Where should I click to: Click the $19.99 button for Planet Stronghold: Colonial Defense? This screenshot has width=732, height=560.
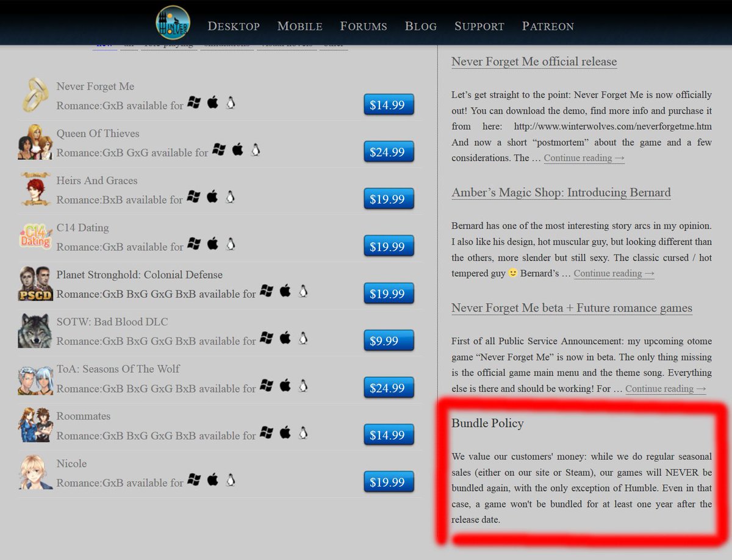click(389, 293)
